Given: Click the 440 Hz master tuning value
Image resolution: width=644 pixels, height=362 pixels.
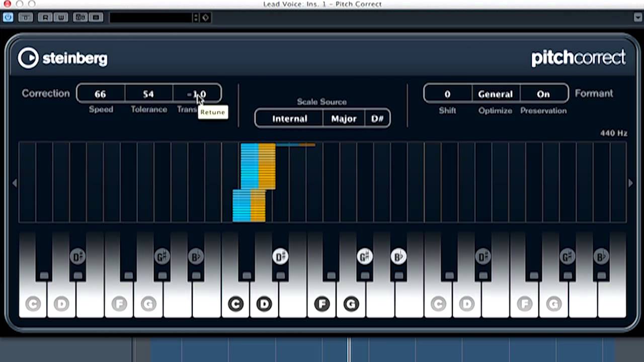Looking at the screenshot, I should pos(613,133).
